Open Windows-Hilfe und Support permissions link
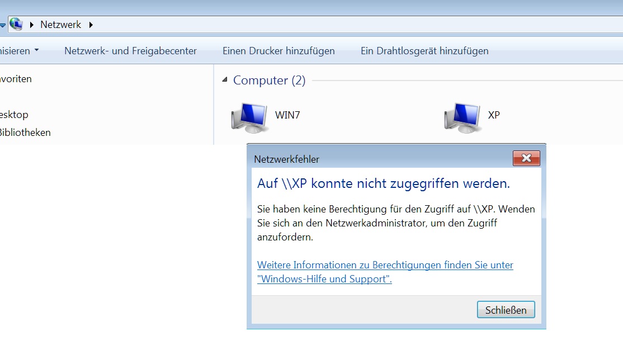 [x=385, y=272]
